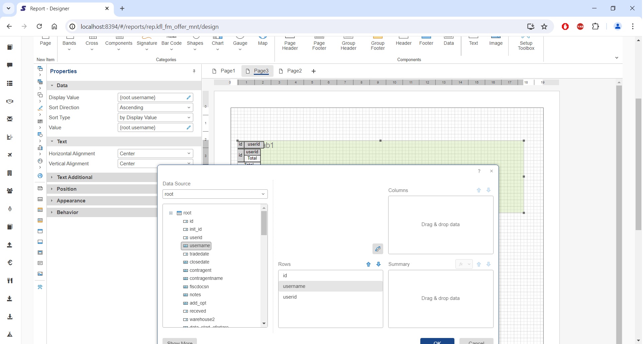Open the Data Source root dropdown

click(215, 194)
